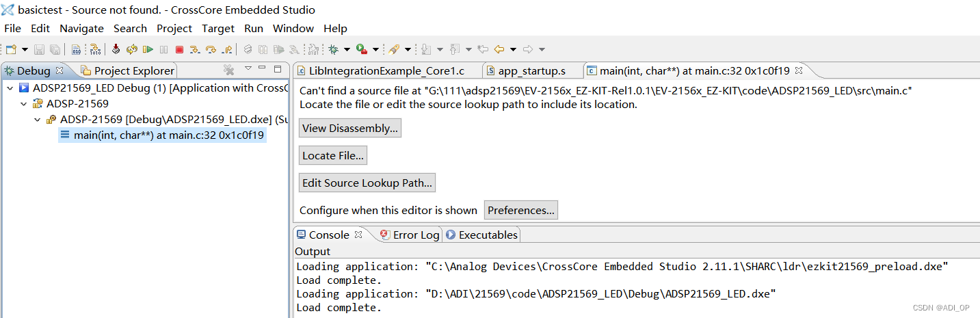Click the flashlight Search toolbar icon
The image size is (980, 318).
click(394, 49)
